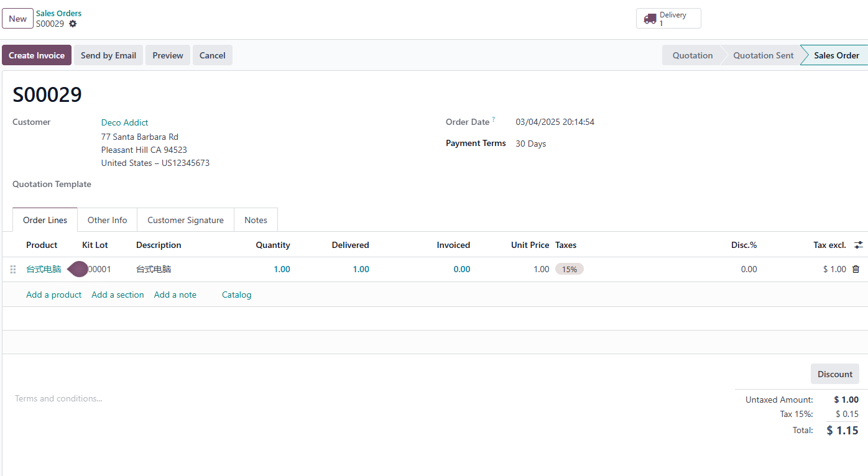Open the Deco Addict customer link
Viewport: 868px width, 476px height.
(125, 122)
